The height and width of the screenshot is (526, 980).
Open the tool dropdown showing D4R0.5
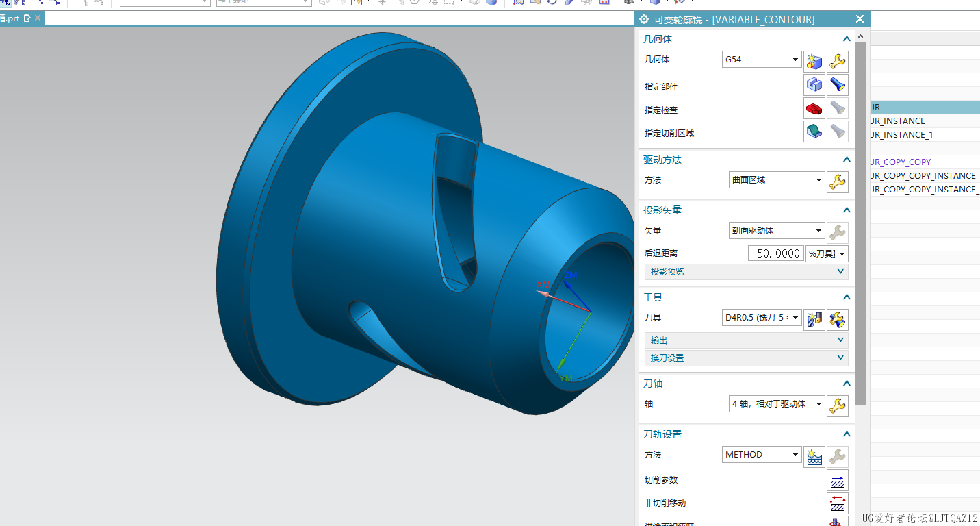(762, 318)
